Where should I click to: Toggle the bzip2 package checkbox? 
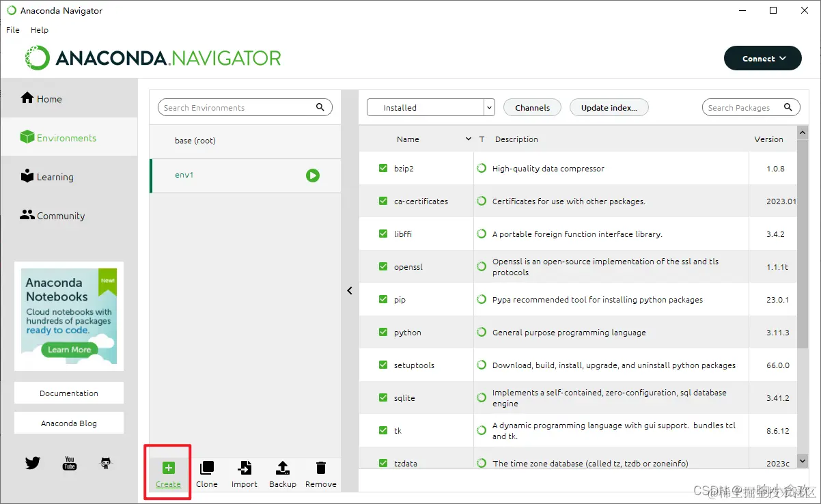[x=383, y=168]
